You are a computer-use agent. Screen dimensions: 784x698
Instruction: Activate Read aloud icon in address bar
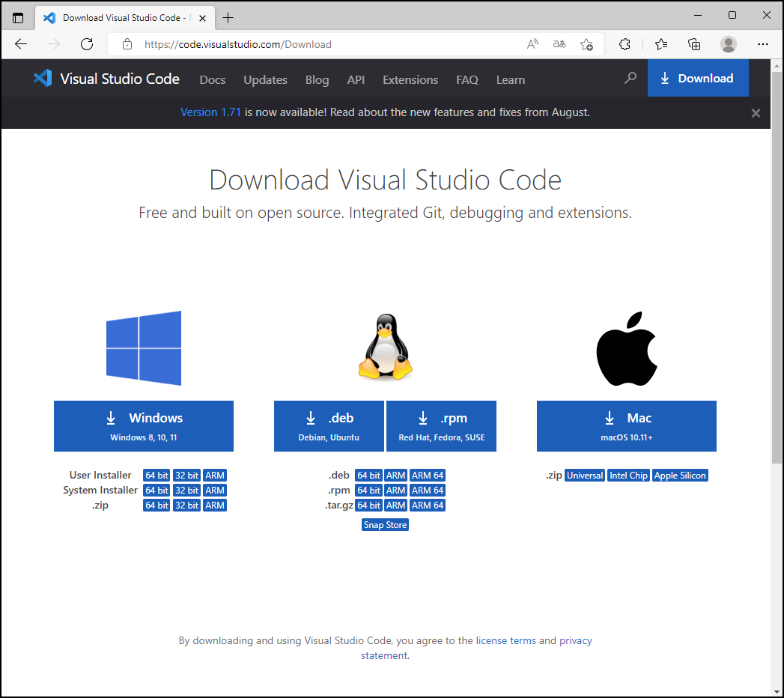[x=532, y=44]
